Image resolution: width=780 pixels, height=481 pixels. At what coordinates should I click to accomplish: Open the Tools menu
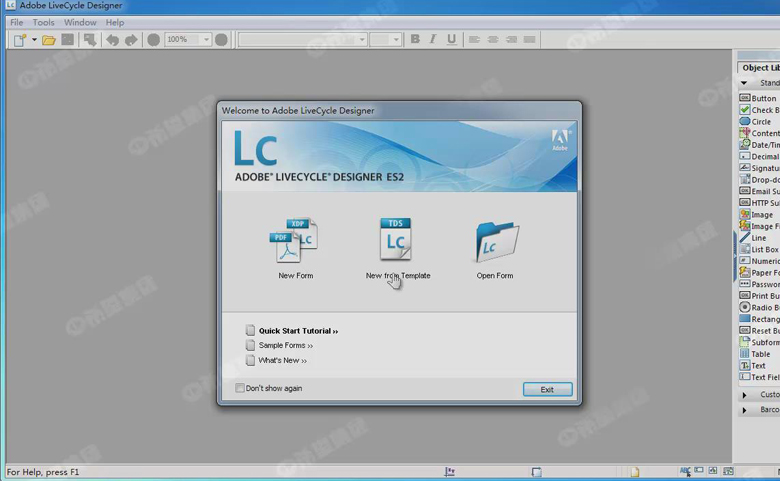click(44, 22)
